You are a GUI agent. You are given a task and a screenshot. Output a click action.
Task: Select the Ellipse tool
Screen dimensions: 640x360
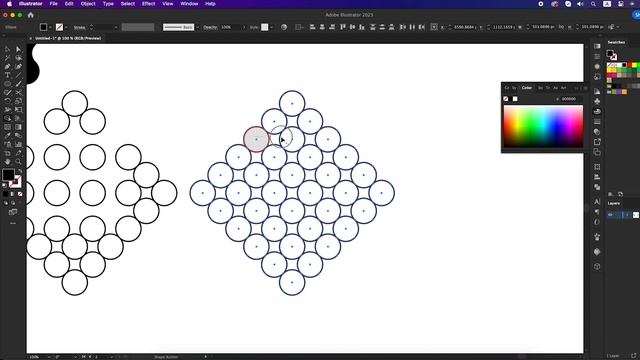click(x=7, y=84)
